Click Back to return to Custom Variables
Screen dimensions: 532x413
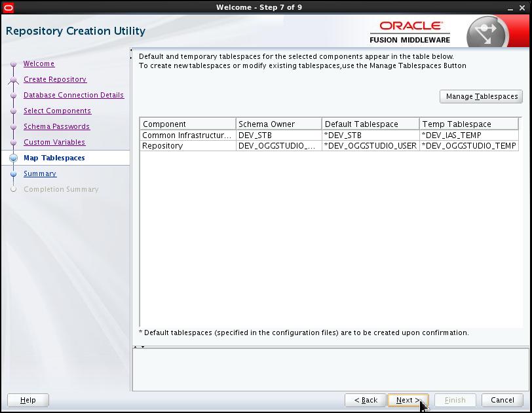tap(365, 400)
